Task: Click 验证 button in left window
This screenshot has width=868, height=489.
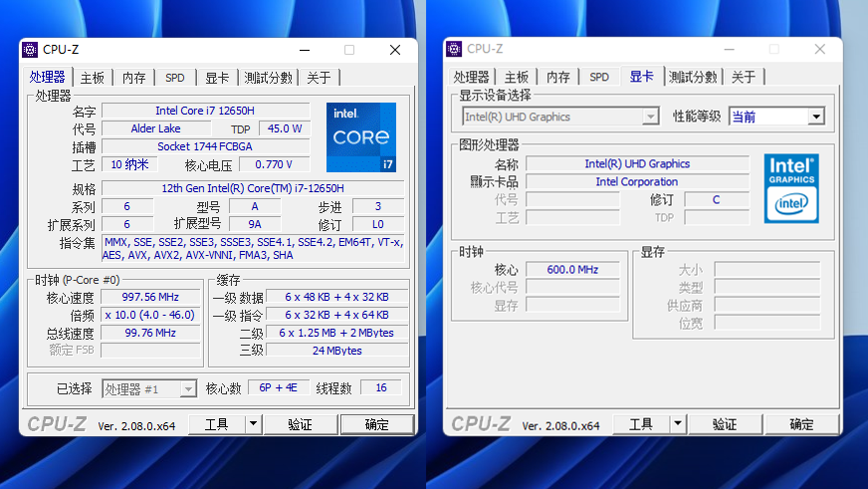Action: click(x=300, y=424)
